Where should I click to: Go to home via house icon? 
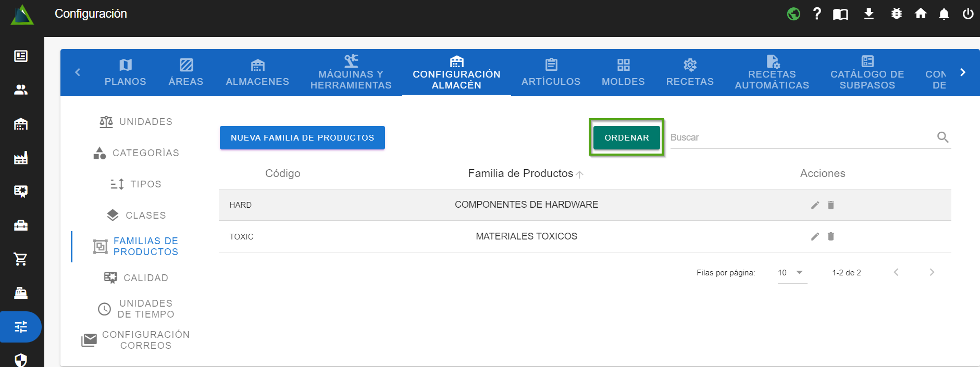(x=921, y=14)
